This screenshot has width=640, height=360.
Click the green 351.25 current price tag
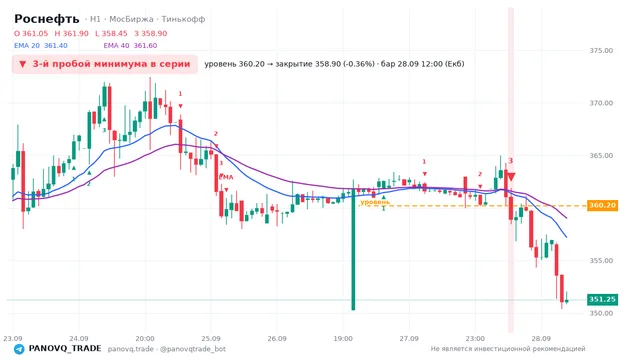point(602,300)
